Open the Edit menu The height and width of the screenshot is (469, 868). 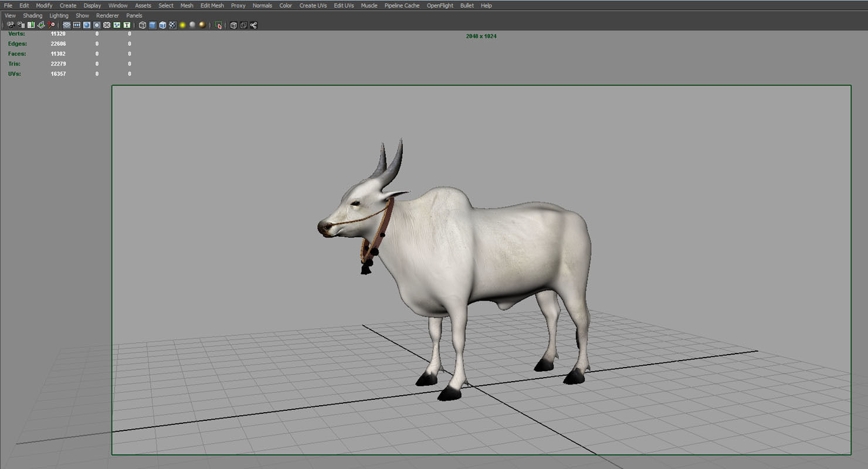[24, 5]
